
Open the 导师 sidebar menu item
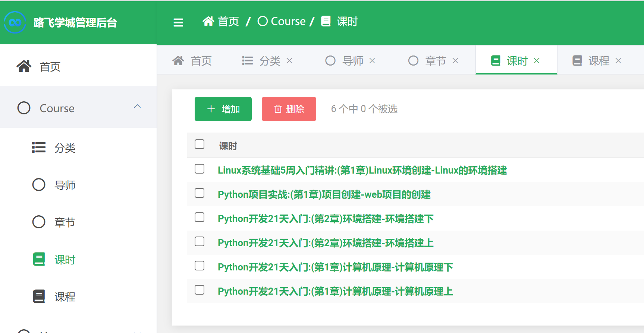[x=65, y=185]
